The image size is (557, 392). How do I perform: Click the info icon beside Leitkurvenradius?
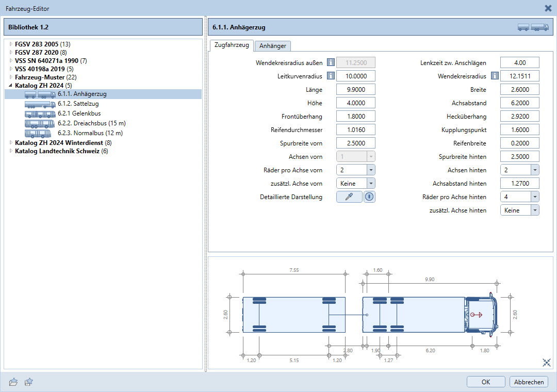[x=331, y=76]
